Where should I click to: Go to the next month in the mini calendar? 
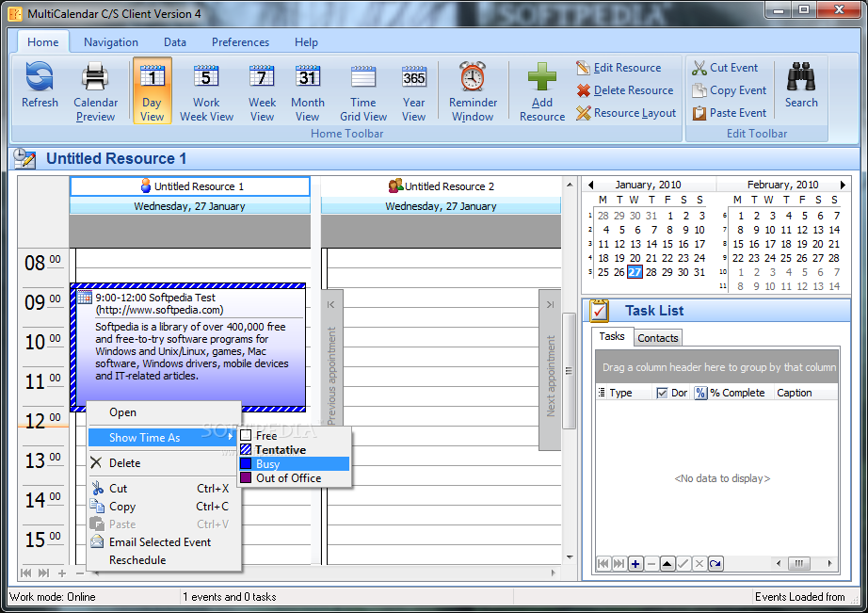pos(843,185)
